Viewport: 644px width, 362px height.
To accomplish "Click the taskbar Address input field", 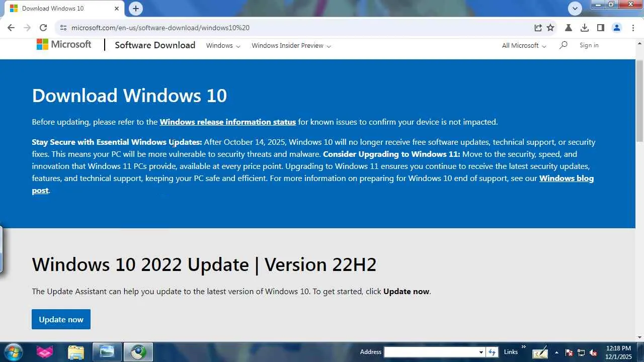I will click(431, 352).
